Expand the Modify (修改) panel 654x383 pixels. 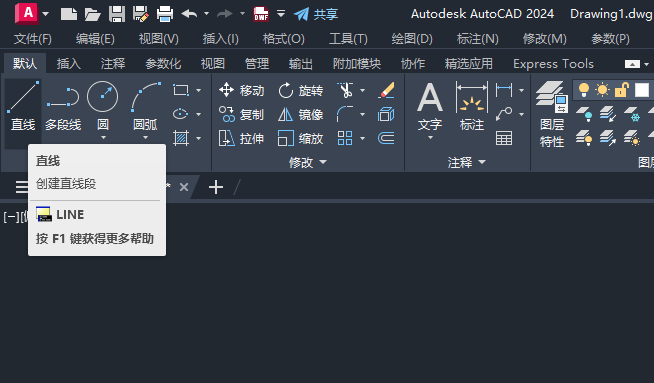coord(308,162)
